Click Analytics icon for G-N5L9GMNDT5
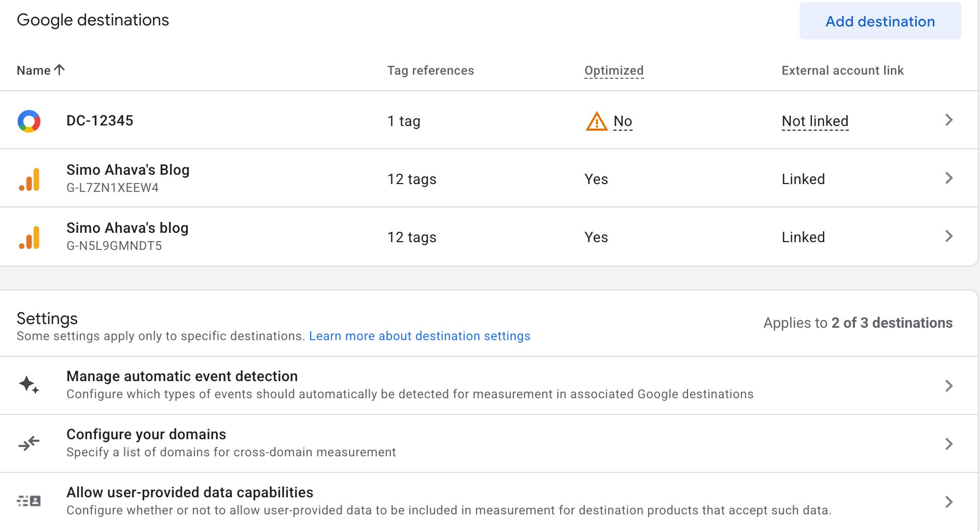 [x=30, y=237]
